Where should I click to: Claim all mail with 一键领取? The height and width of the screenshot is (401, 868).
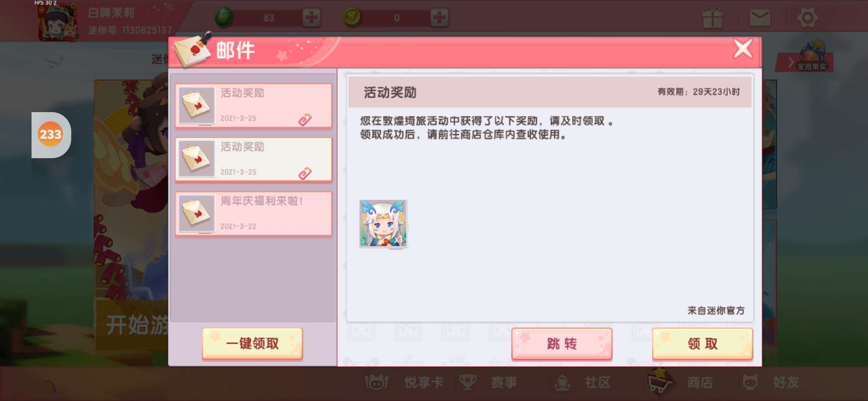tap(253, 344)
